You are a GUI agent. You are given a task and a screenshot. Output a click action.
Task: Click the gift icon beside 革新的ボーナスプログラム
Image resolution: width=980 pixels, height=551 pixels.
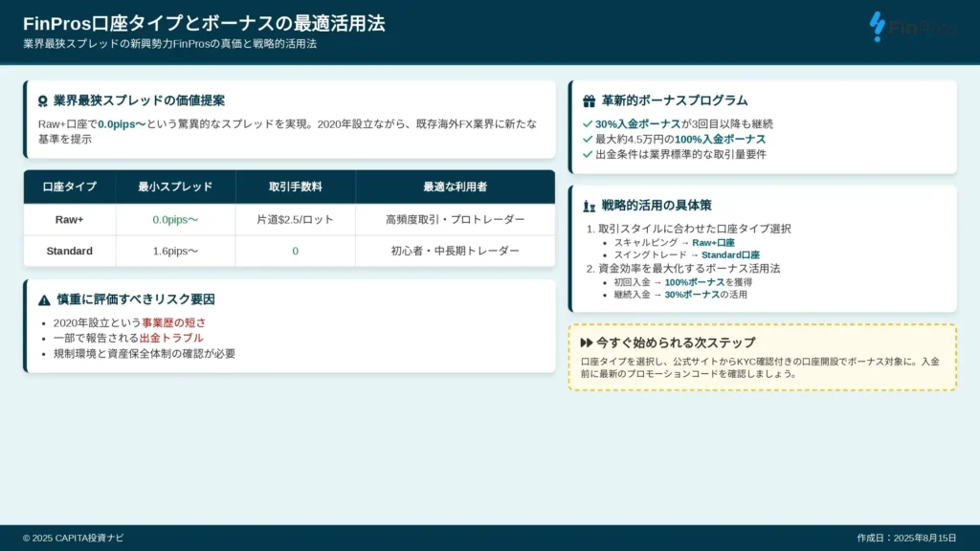coord(589,100)
